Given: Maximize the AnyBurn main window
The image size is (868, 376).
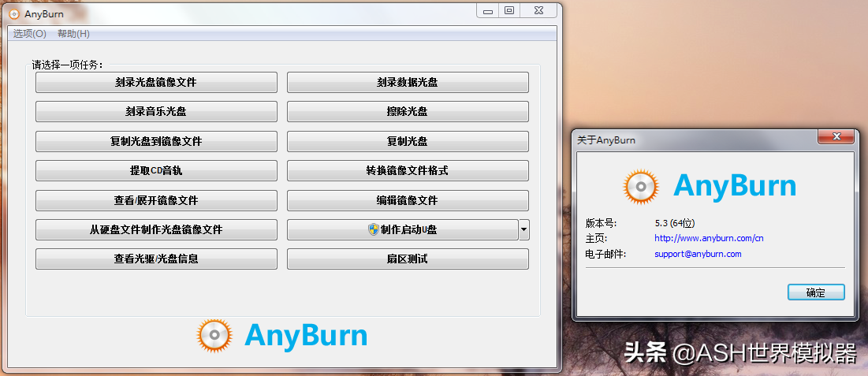Looking at the screenshot, I should click(509, 10).
